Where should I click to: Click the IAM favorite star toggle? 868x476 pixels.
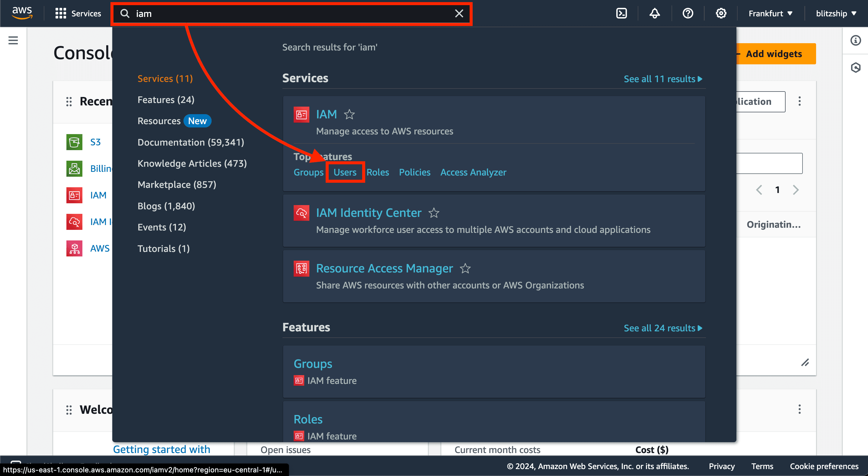[350, 114]
